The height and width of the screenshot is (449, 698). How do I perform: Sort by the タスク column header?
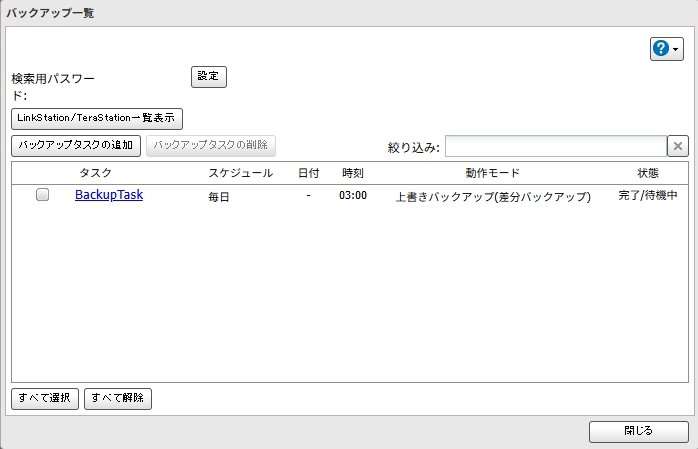96,173
